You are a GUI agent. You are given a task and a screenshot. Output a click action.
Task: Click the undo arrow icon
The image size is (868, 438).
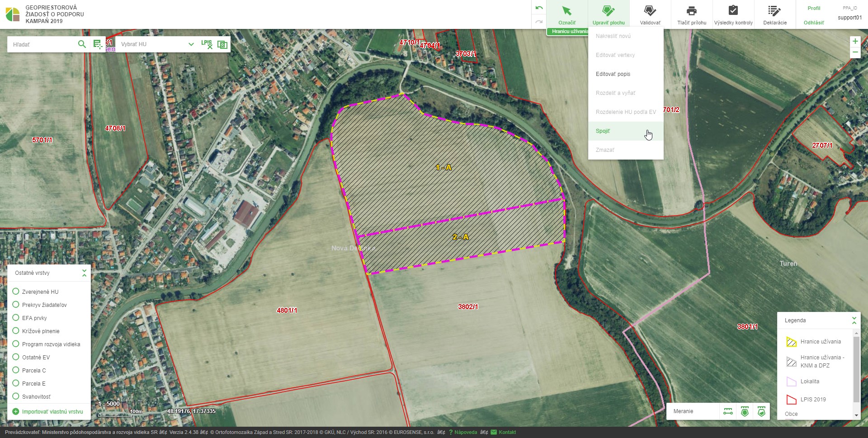tap(539, 8)
